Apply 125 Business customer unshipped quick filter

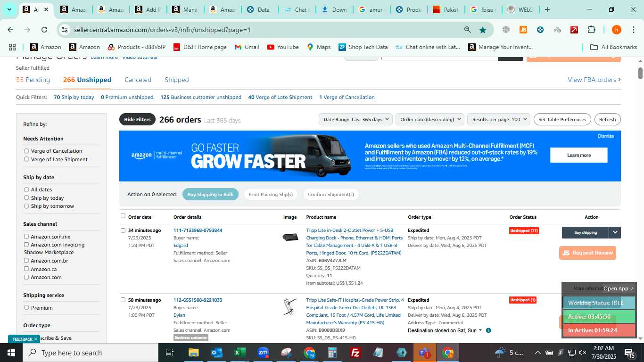(201, 97)
